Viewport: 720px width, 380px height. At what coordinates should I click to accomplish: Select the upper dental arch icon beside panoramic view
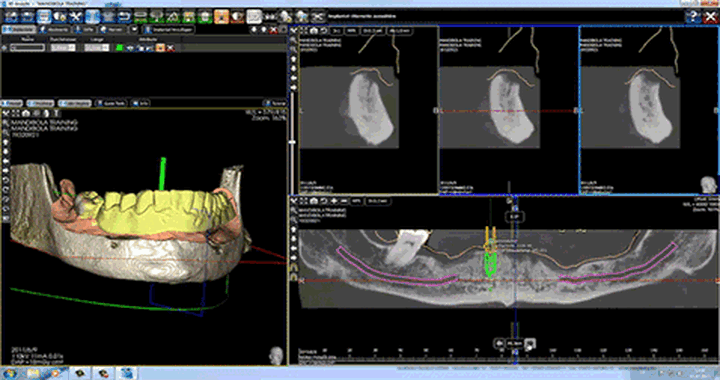[294, 267]
